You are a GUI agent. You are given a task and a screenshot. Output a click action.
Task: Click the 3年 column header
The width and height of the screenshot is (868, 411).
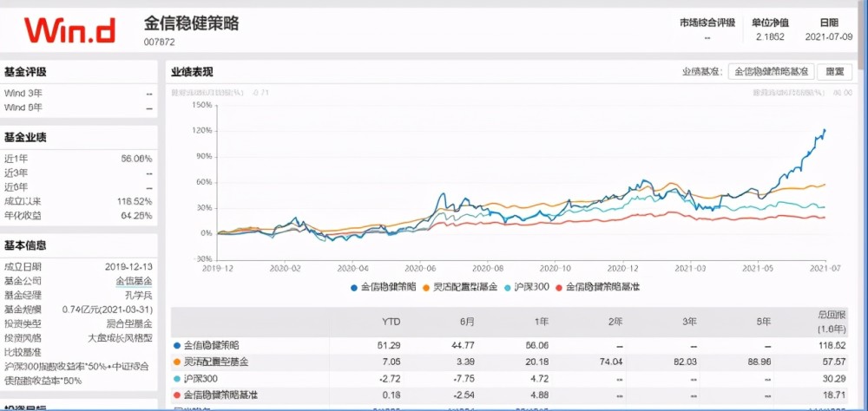[689, 322]
